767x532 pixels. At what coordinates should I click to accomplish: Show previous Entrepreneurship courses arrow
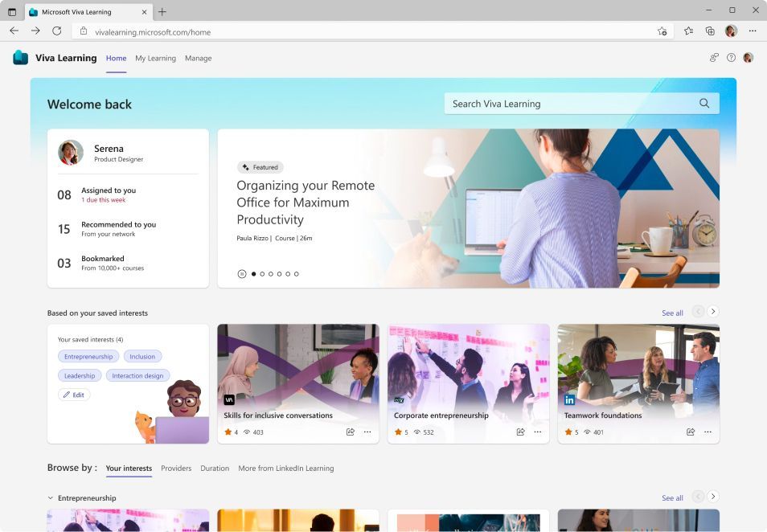click(x=698, y=497)
